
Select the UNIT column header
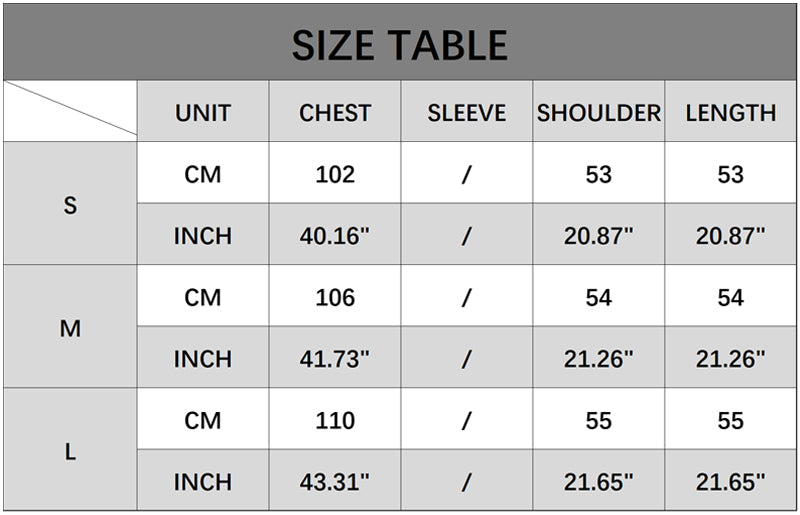(203, 113)
